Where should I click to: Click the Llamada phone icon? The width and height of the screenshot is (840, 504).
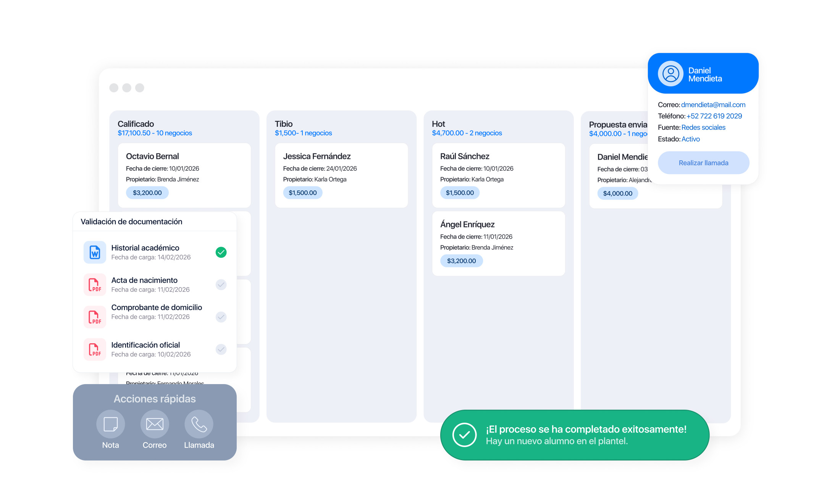[199, 424]
